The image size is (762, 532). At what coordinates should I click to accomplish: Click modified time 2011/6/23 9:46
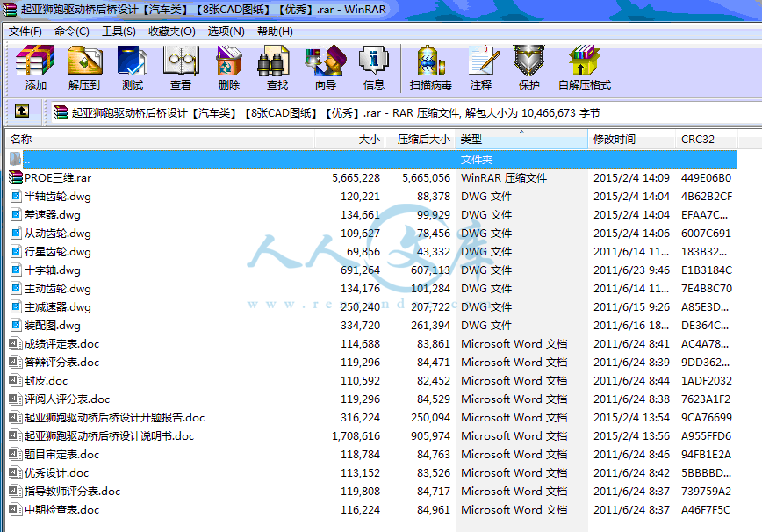tap(632, 270)
